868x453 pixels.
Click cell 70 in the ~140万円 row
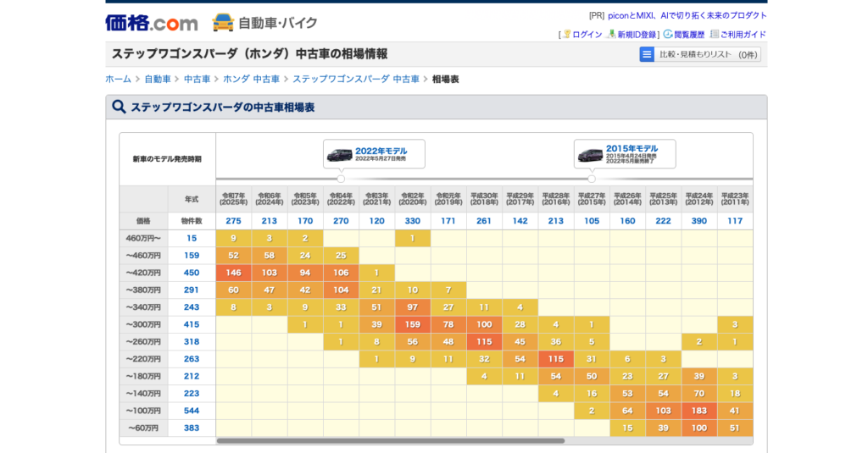click(698, 393)
